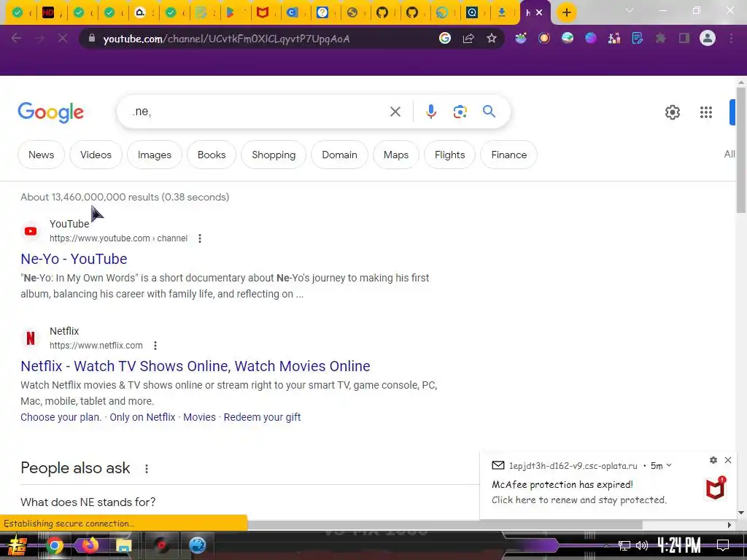Go to the Google homepage logo
This screenshot has height=560, width=747.
(x=50, y=112)
